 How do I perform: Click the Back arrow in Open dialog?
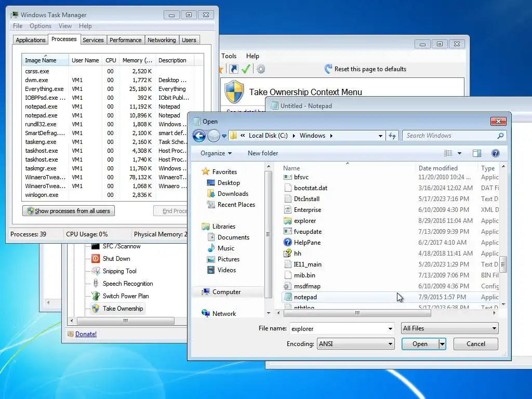(199, 136)
